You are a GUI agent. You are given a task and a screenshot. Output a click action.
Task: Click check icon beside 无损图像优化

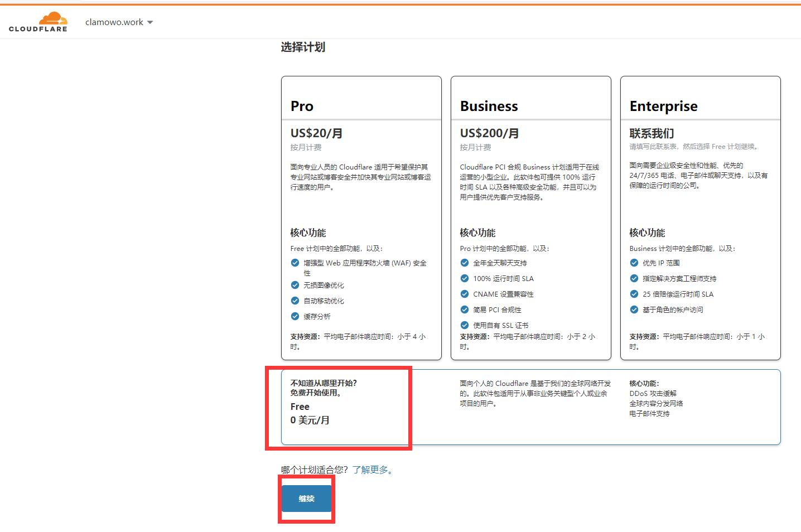[x=295, y=285]
